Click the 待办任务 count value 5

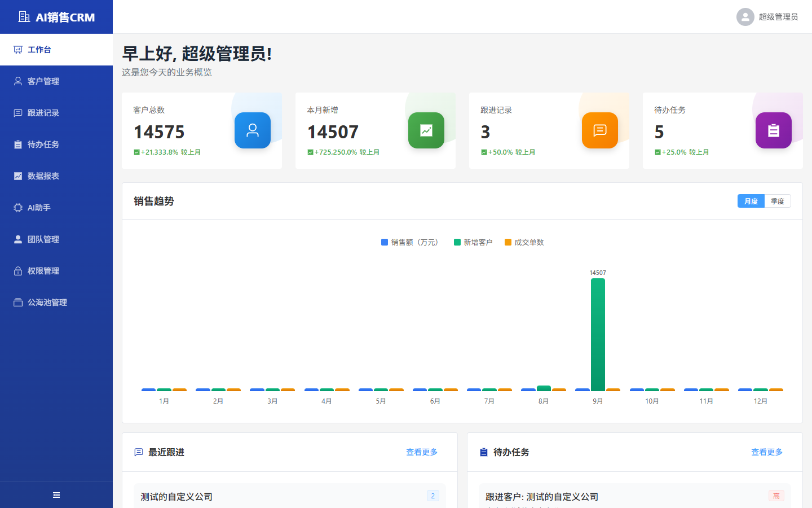(x=659, y=132)
